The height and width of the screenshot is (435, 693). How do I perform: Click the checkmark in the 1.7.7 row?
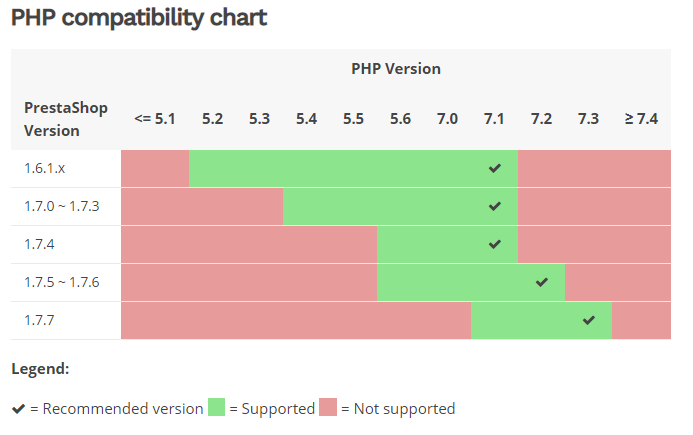pos(589,320)
